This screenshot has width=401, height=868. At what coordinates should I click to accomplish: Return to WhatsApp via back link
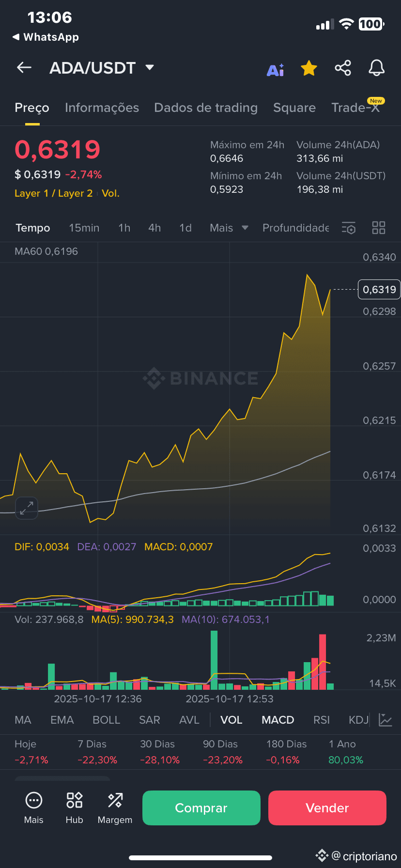point(46,37)
